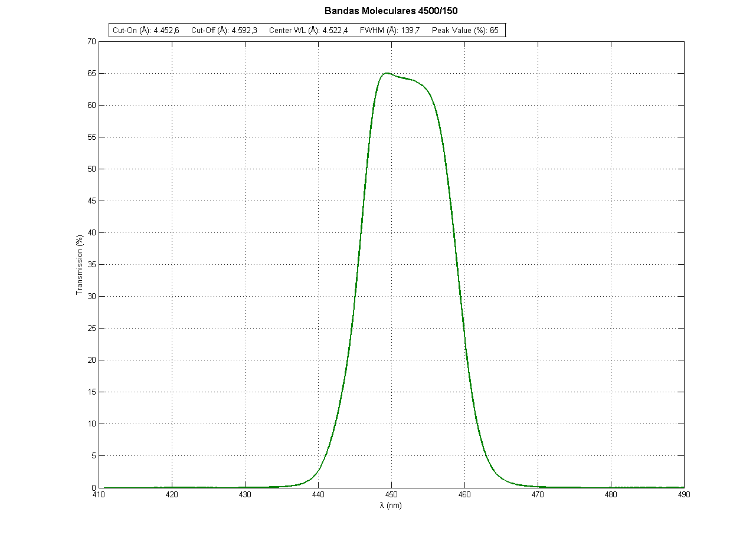
Task: Click the y-axis tick label 50
Action: pyautogui.click(x=91, y=169)
